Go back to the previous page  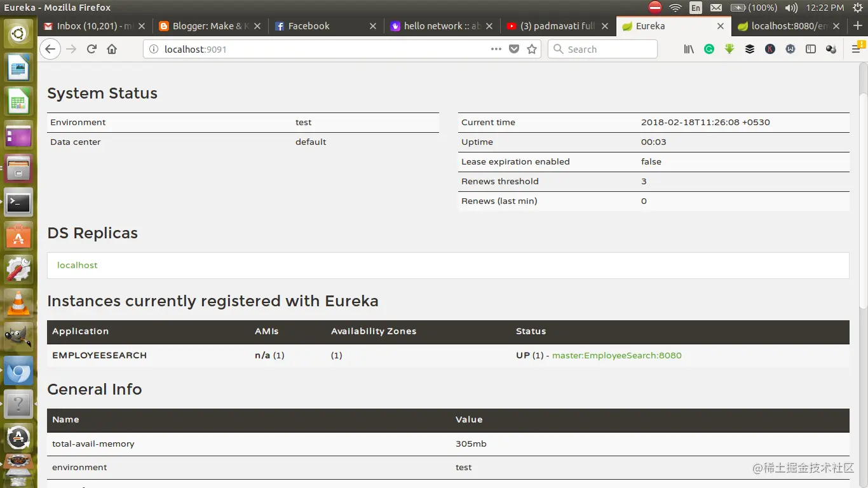click(50, 49)
